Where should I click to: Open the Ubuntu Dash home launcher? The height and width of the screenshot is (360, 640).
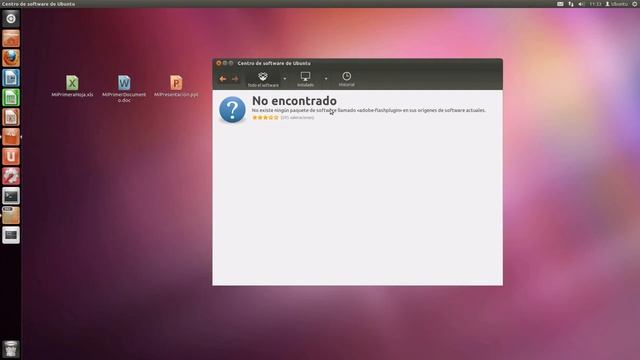[11, 19]
